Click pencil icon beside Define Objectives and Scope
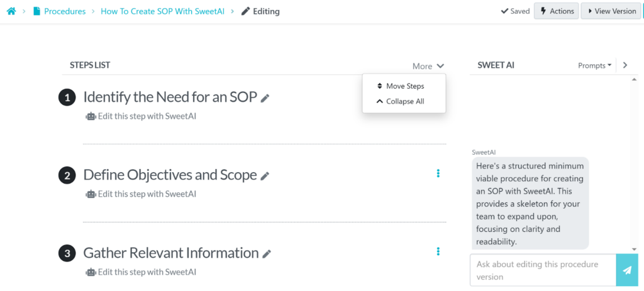The image size is (644, 291). pos(265,176)
